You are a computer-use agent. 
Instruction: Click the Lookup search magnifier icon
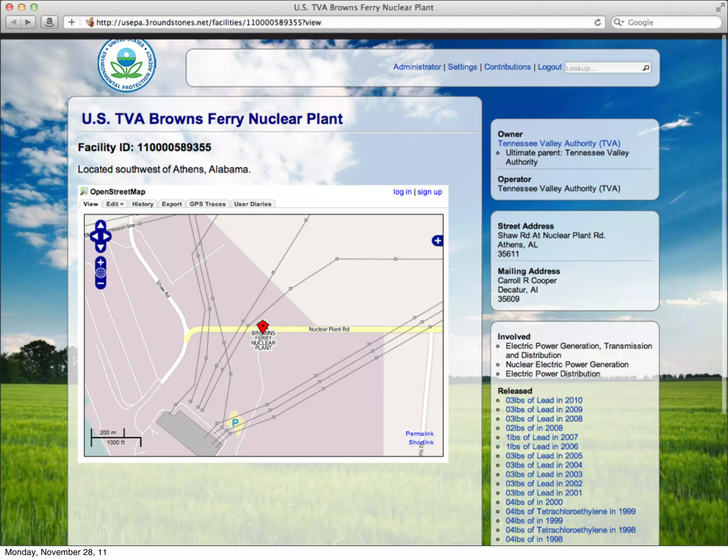pos(646,68)
